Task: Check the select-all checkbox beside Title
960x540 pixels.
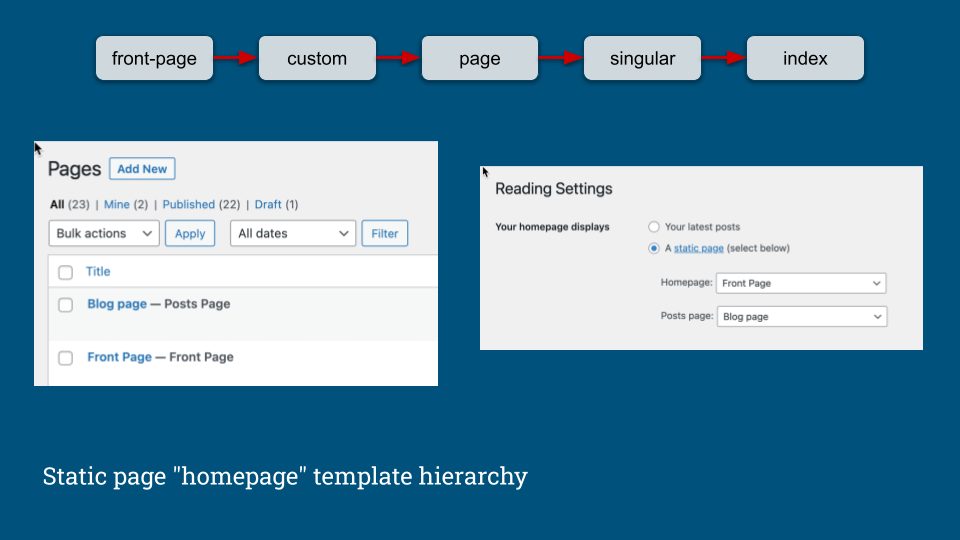Action: click(x=66, y=272)
